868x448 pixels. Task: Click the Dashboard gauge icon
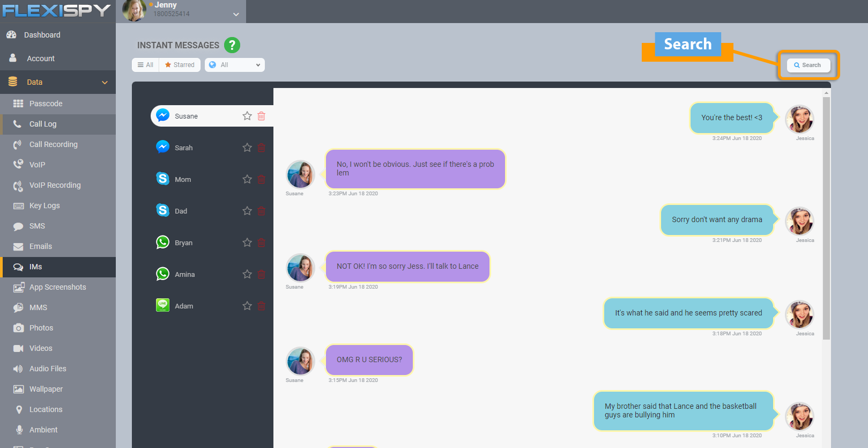click(11, 35)
